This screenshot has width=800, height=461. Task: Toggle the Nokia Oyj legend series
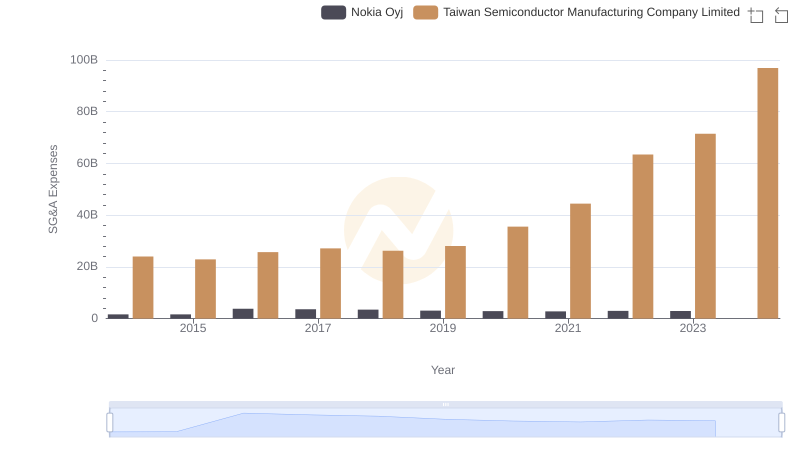pyautogui.click(x=362, y=12)
